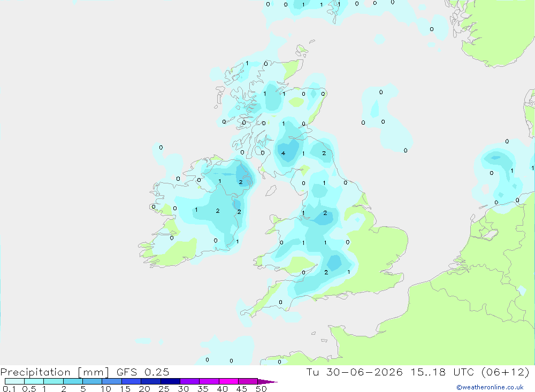Click the '25' legend scale label
535x392 pixels.
(164, 389)
